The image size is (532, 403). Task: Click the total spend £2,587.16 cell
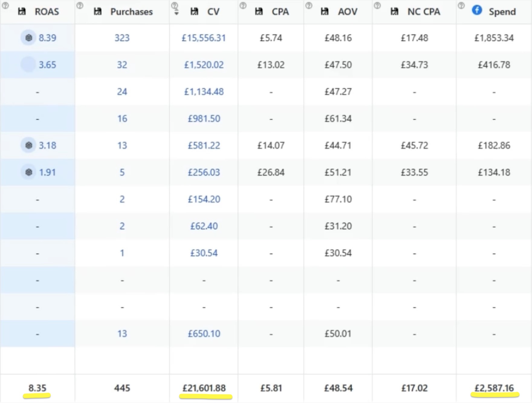(x=494, y=388)
